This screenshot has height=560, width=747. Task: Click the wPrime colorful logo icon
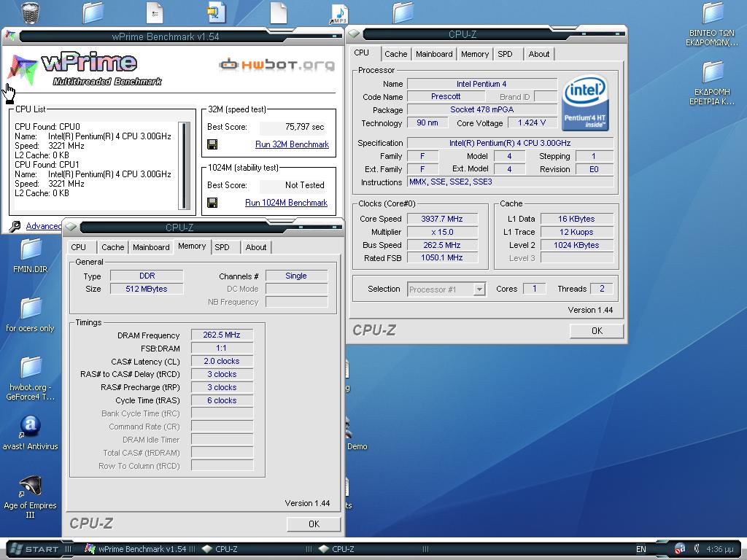(23, 69)
